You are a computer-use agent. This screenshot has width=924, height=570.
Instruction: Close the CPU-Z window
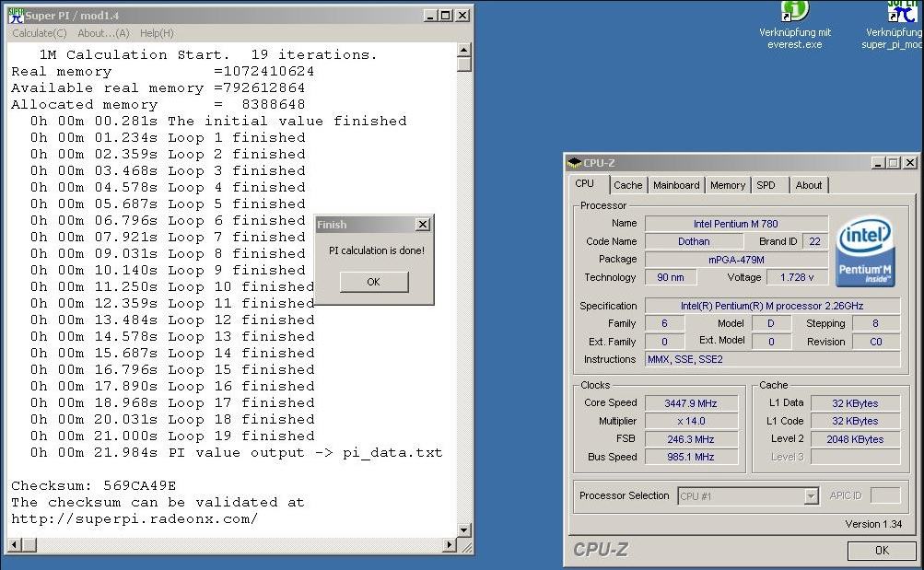coord(910,162)
